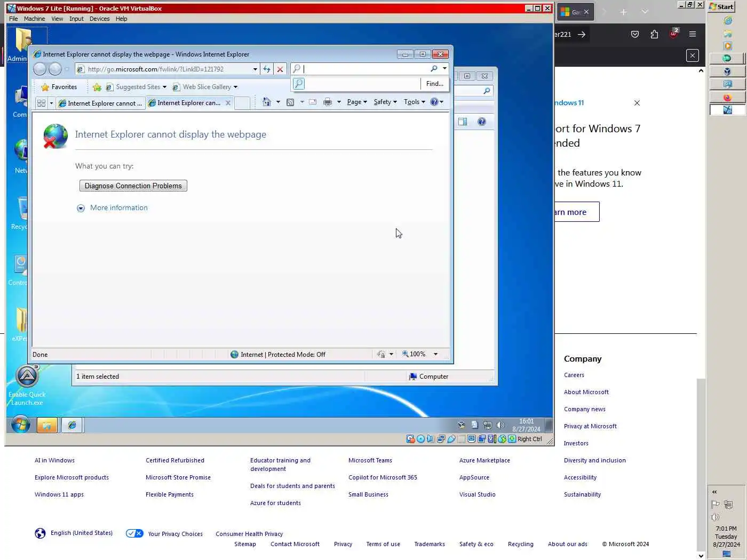Open the Firefox list all tabs chevron

tap(645, 12)
